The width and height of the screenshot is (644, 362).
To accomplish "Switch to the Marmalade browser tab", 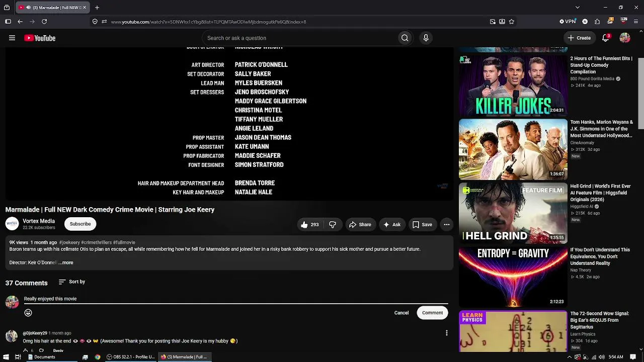I will pos(53,8).
